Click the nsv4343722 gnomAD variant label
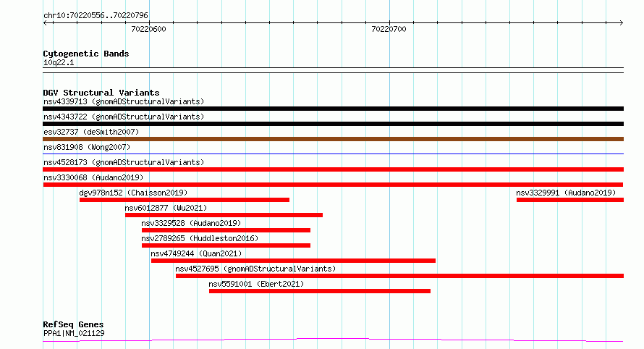 point(124,117)
